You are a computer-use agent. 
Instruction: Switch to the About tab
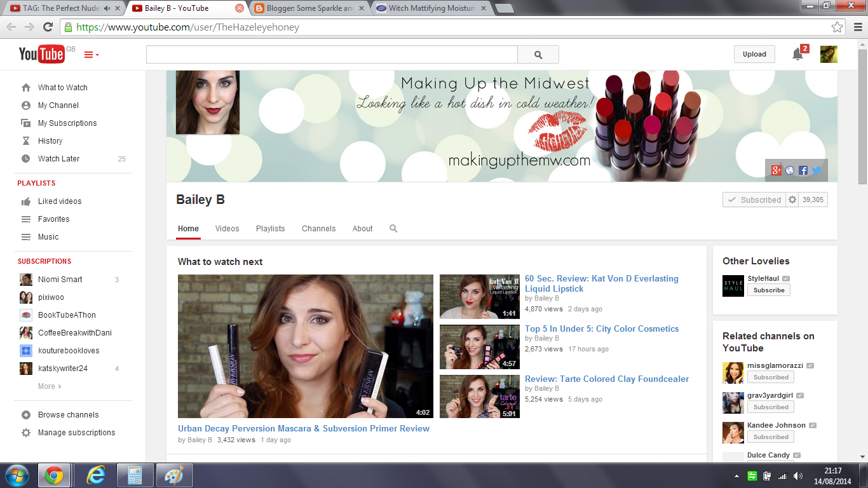pos(362,229)
